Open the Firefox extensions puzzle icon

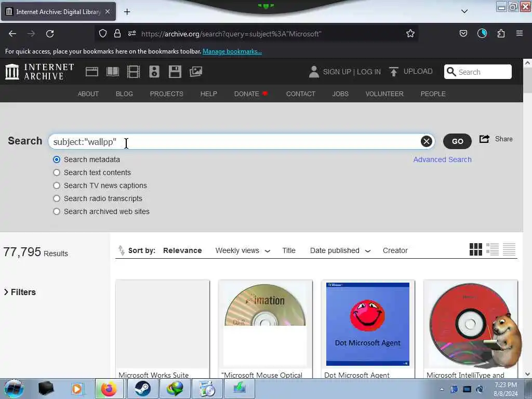point(501,33)
